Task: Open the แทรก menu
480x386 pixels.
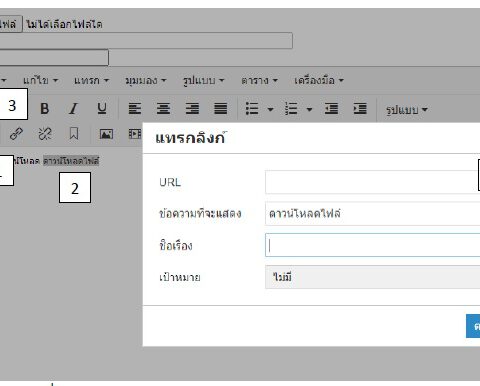Action: 91,80
